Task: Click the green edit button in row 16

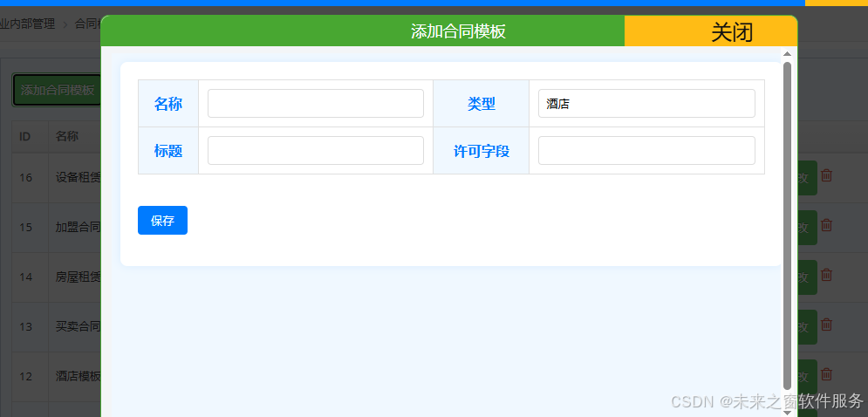Action: (807, 178)
